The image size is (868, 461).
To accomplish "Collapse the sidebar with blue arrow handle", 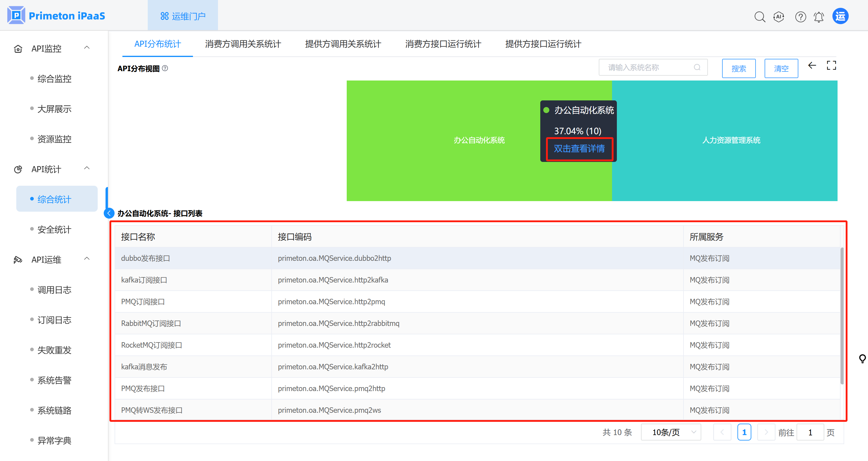I will pyautogui.click(x=109, y=213).
